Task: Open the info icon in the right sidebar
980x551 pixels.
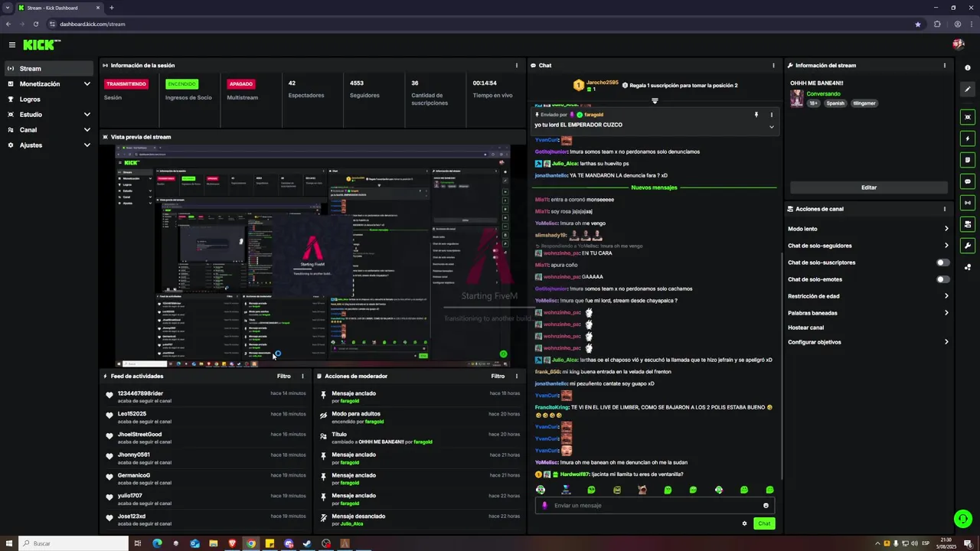Action: (968, 68)
